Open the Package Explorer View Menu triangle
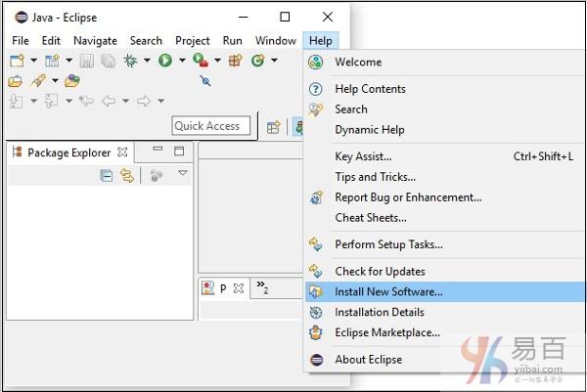This screenshot has height=392, width=587. (183, 173)
